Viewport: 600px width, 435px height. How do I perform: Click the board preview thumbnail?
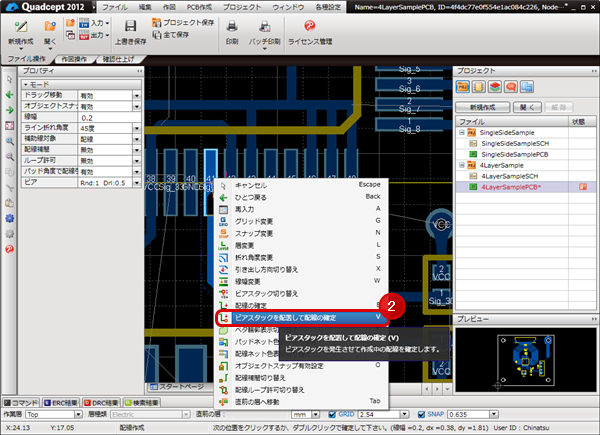pos(525,360)
